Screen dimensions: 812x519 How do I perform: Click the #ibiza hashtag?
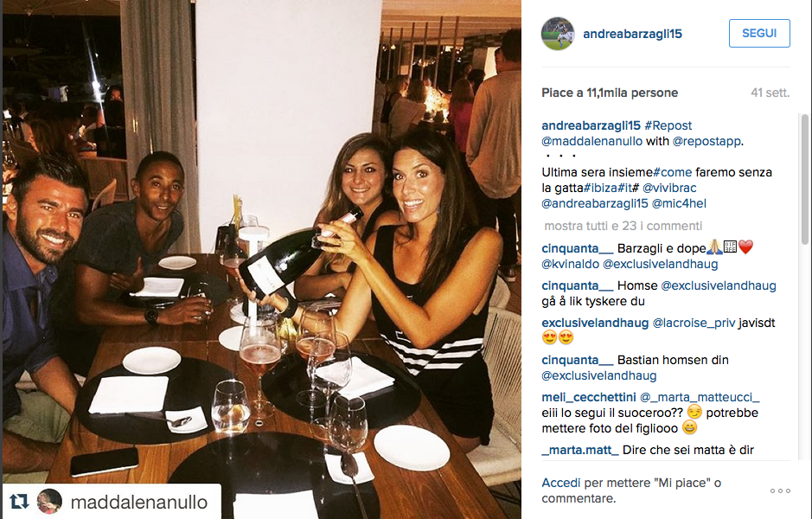coord(600,188)
